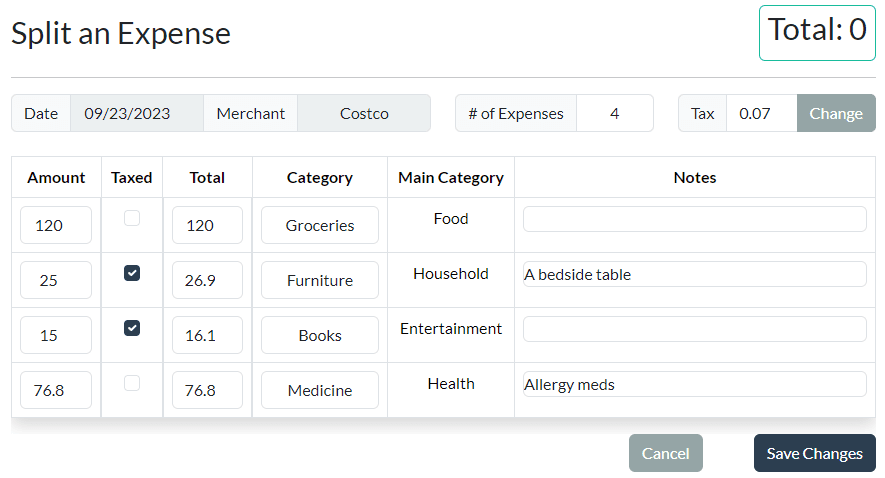Click the number of expenses field
Viewport: 885px width, 478px height.
(x=614, y=113)
